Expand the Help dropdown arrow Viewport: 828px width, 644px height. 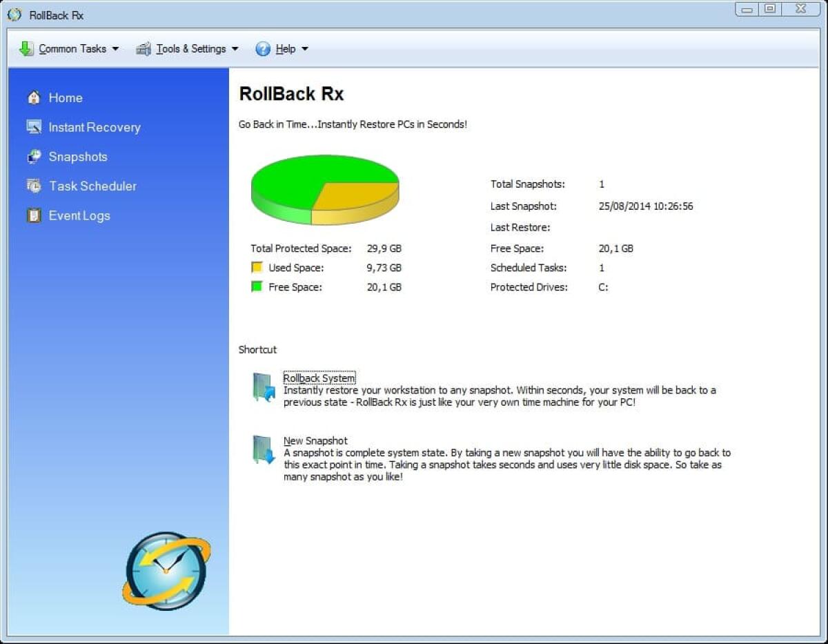(306, 49)
